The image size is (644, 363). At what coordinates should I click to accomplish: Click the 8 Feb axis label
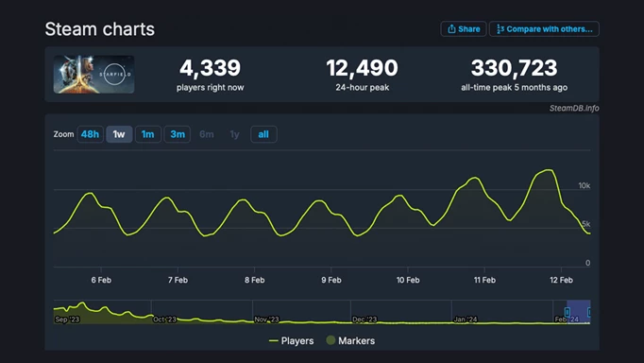[255, 280]
